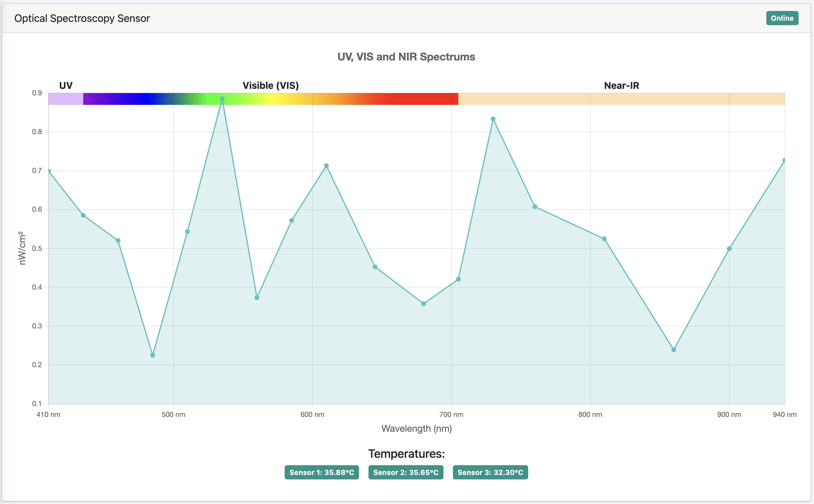Click the Online status badge
814x504 pixels.
tap(782, 18)
